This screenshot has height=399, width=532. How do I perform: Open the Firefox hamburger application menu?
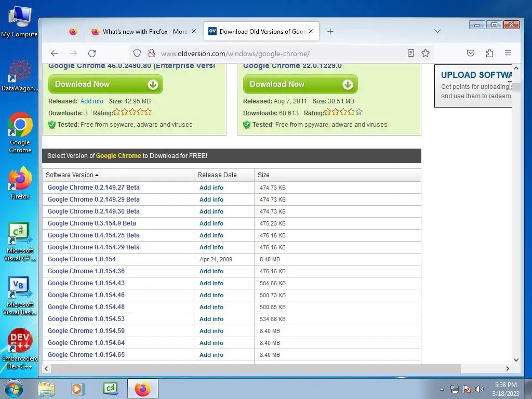pyautogui.click(x=508, y=53)
